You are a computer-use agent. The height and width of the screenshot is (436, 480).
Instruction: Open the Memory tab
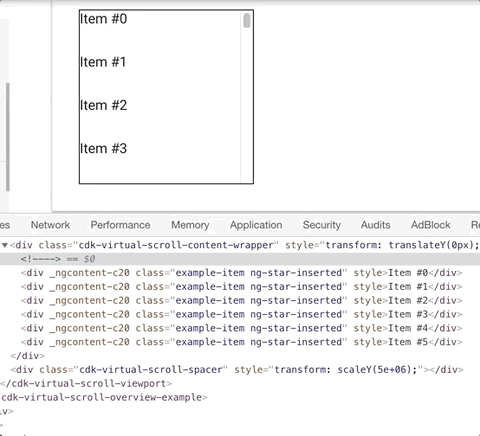(190, 225)
